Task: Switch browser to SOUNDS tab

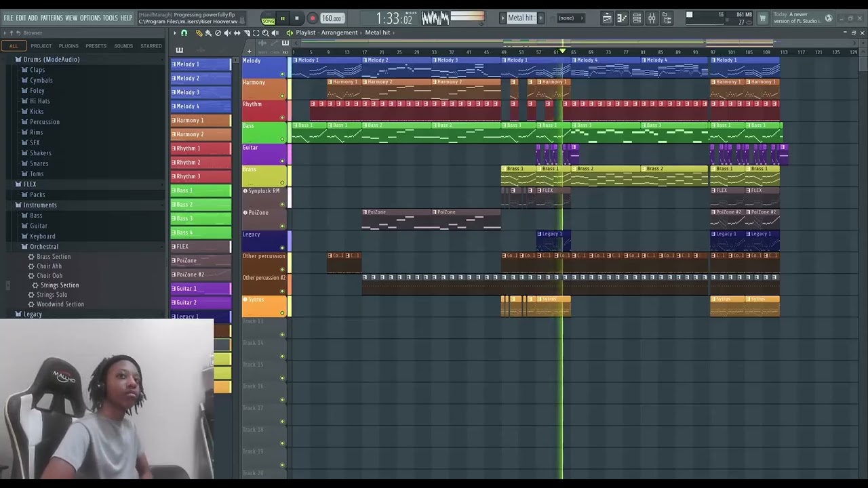Action: 123,46
